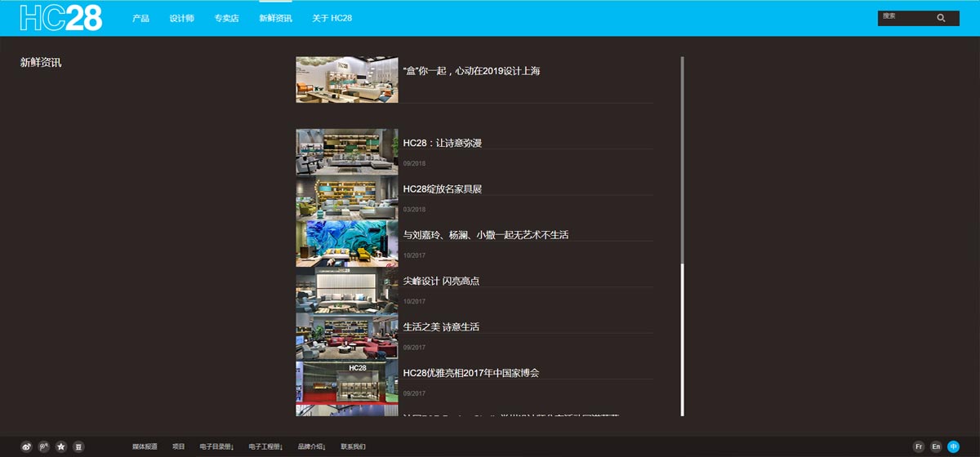Click the search magnifier icon
This screenshot has height=457, width=980.
pos(941,18)
